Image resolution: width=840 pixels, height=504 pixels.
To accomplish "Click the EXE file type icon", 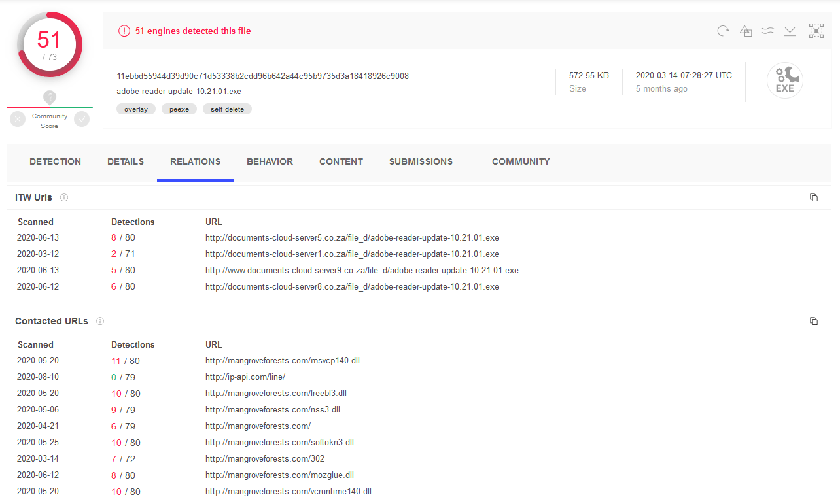I will tap(784, 81).
